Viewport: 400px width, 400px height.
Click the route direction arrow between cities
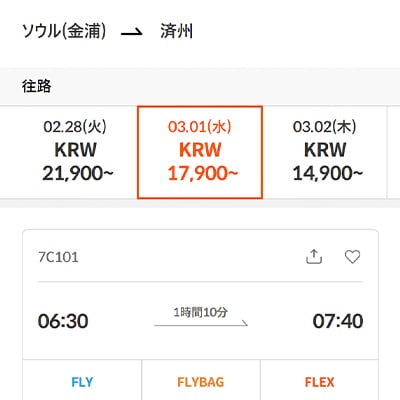pyautogui.click(x=132, y=32)
